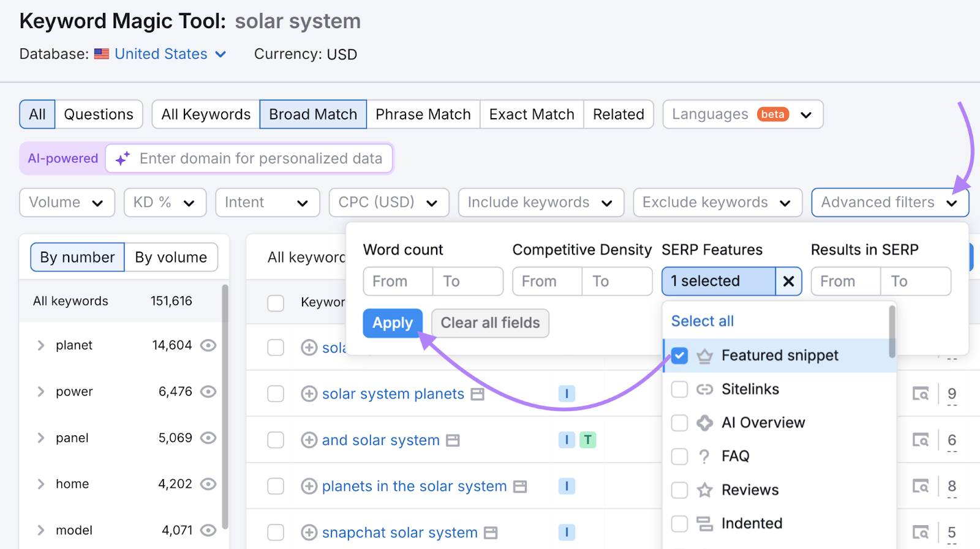
Task: Open the Volume filter dropdown
Action: point(67,203)
